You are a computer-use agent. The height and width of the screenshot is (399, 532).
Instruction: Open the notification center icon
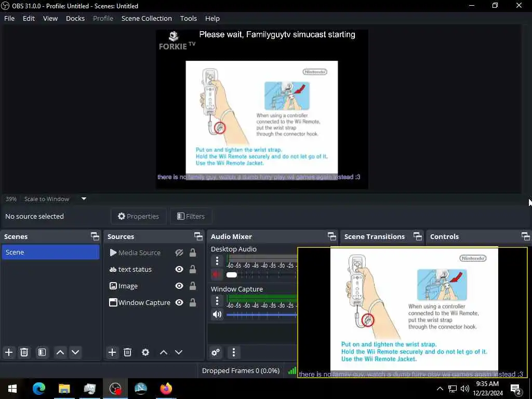(x=516, y=389)
